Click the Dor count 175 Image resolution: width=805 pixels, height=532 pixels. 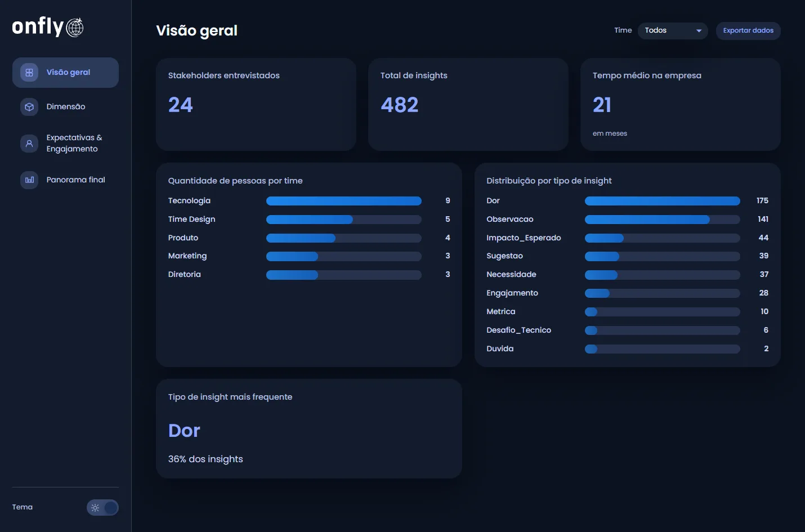pos(762,201)
